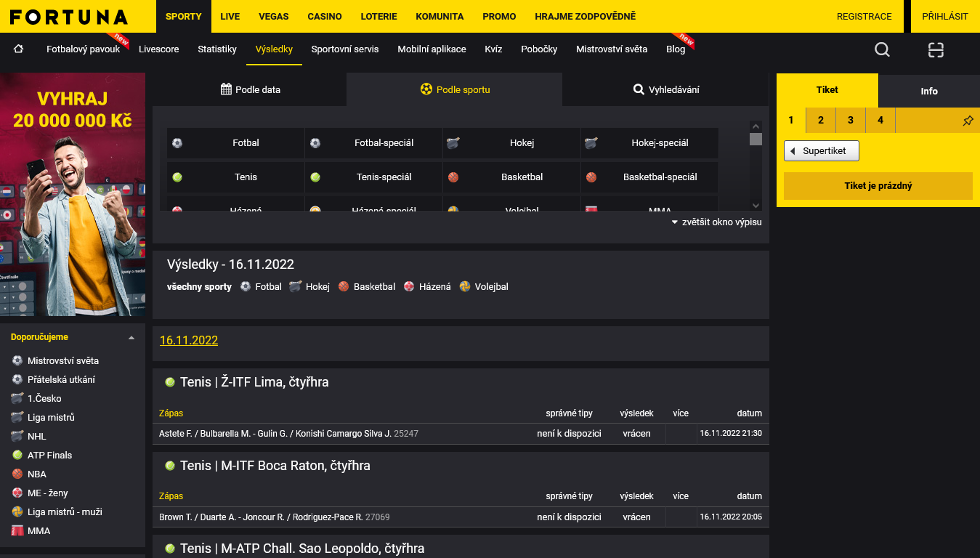Screen dimensions: 980x558
Task: Click the Astete F. / Bulbarella M. match row
Action: (461, 434)
